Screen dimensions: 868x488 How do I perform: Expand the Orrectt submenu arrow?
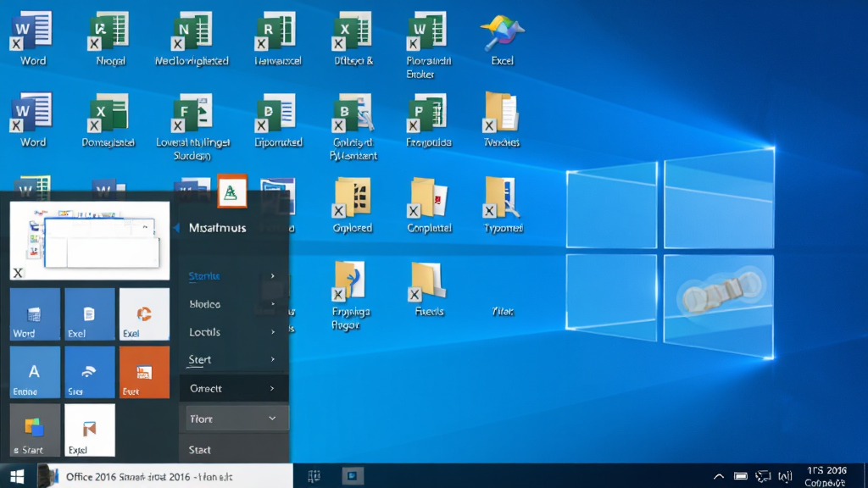[x=272, y=388]
